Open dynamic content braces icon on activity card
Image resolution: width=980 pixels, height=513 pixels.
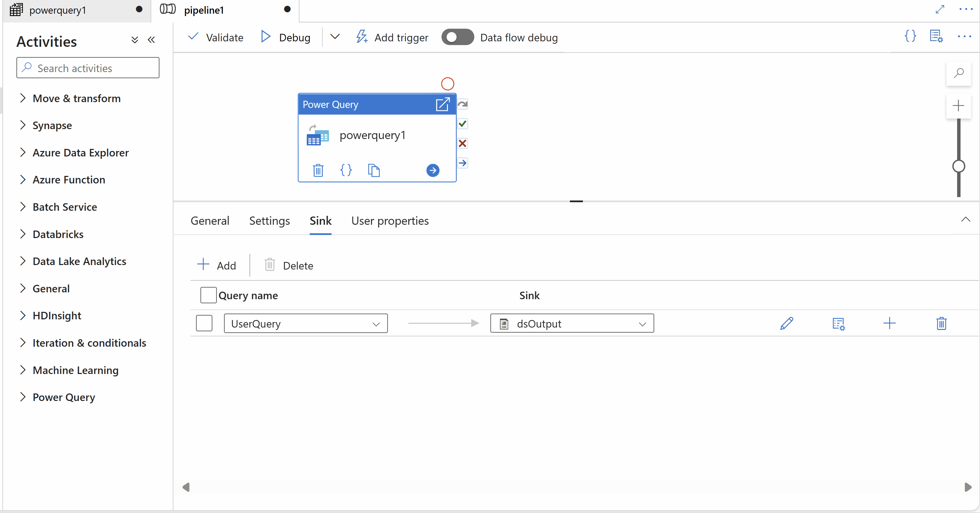pyautogui.click(x=346, y=170)
